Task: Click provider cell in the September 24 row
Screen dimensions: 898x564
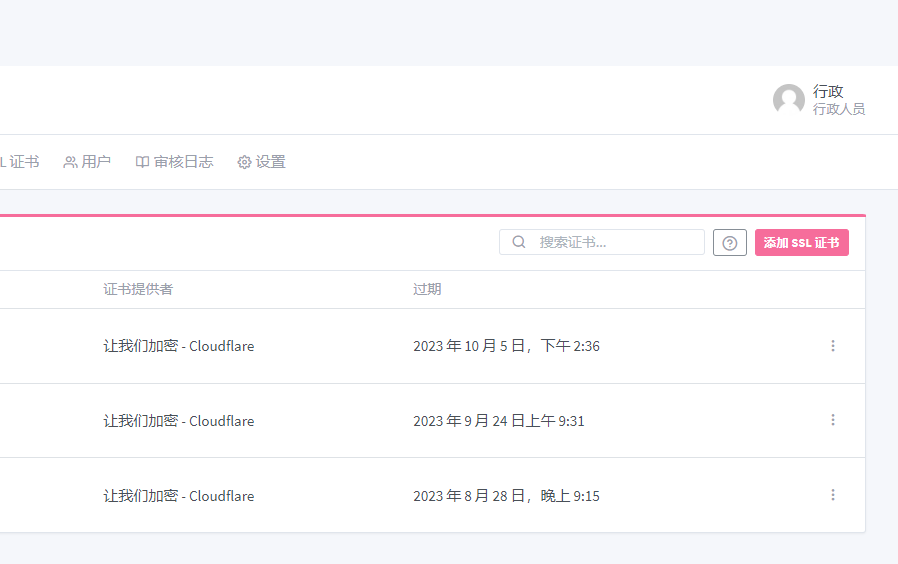Action: click(179, 421)
